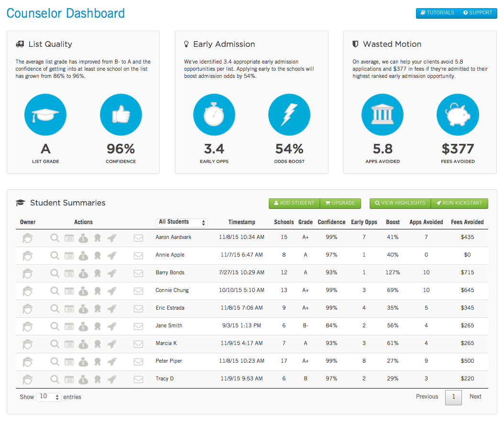Click the stopwatch Early Opps circle icon
This screenshot has height=422, width=504.
click(214, 115)
